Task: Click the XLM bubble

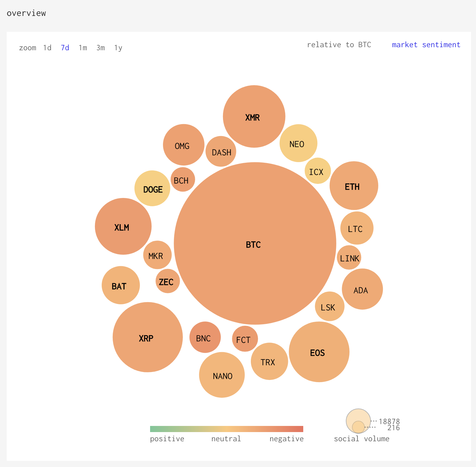Action: click(123, 226)
